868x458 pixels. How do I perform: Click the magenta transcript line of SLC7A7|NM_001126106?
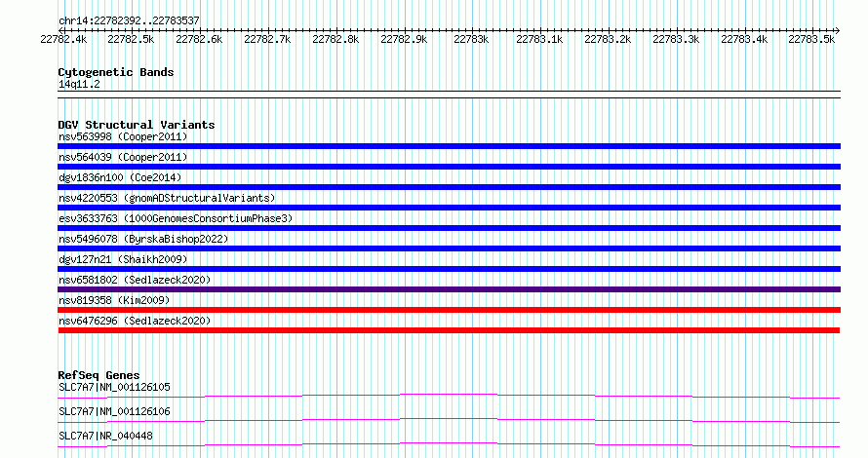click(449, 420)
